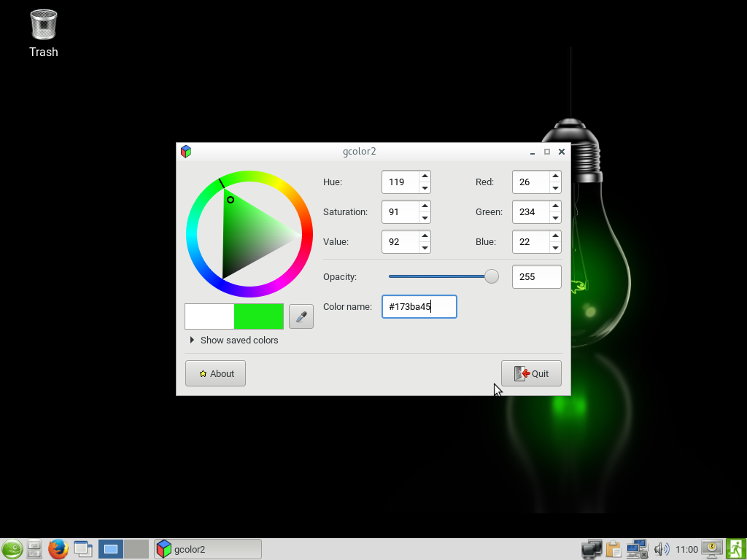
Task: Switch to the second workspace
Action: click(x=136, y=549)
